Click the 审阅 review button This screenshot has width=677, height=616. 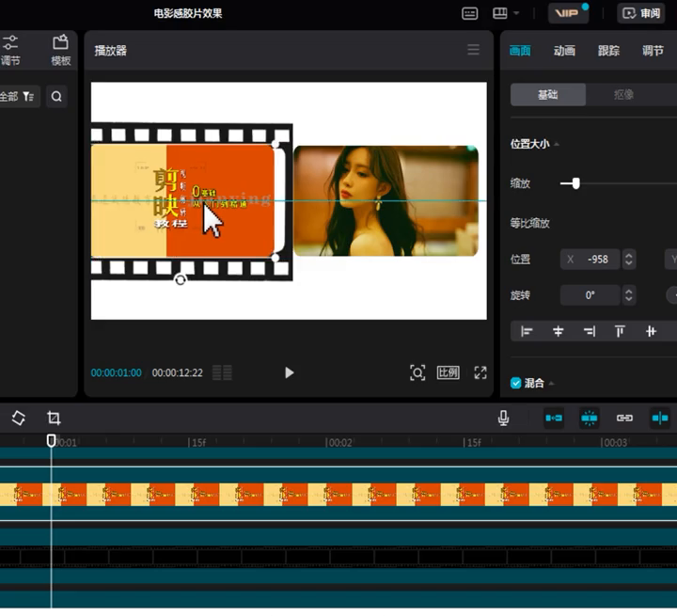coord(641,13)
